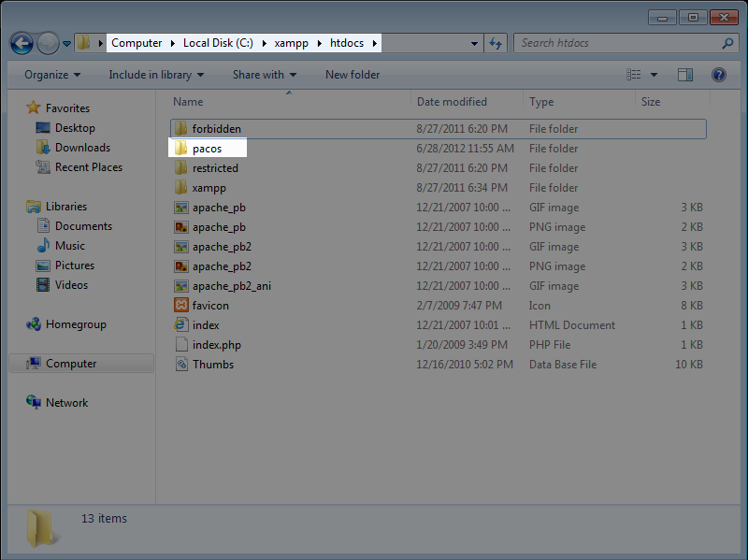Sort by the Type column header

pyautogui.click(x=541, y=102)
